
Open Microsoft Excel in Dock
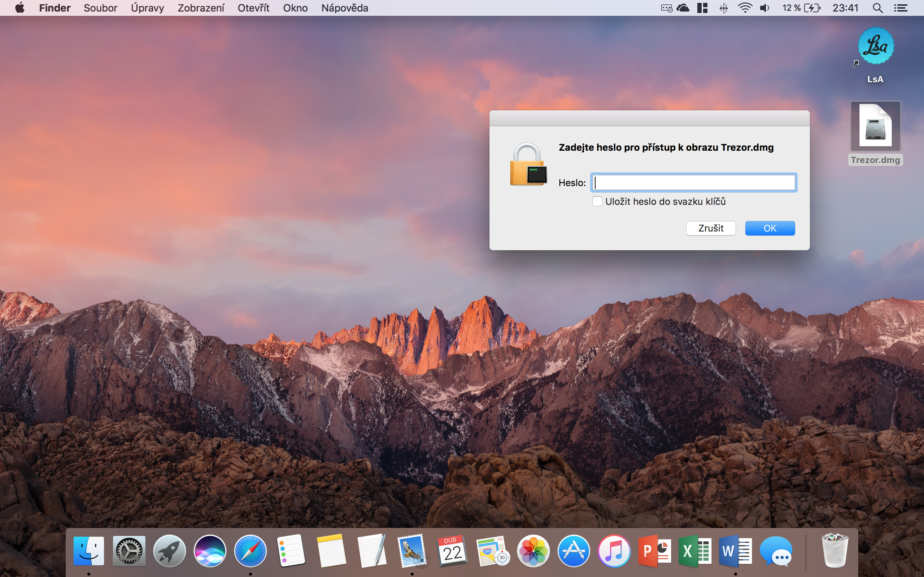[x=694, y=551]
